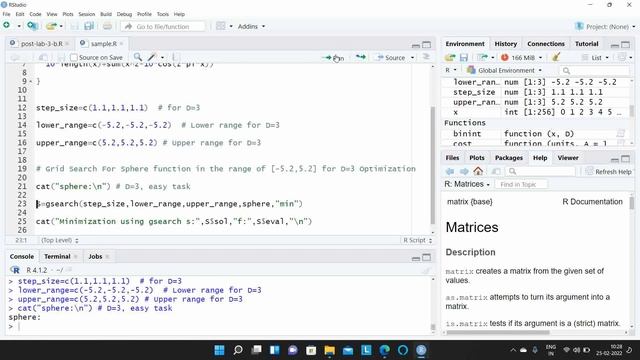Open Windows Start button on taskbar
The image size is (640, 360).
(219, 350)
